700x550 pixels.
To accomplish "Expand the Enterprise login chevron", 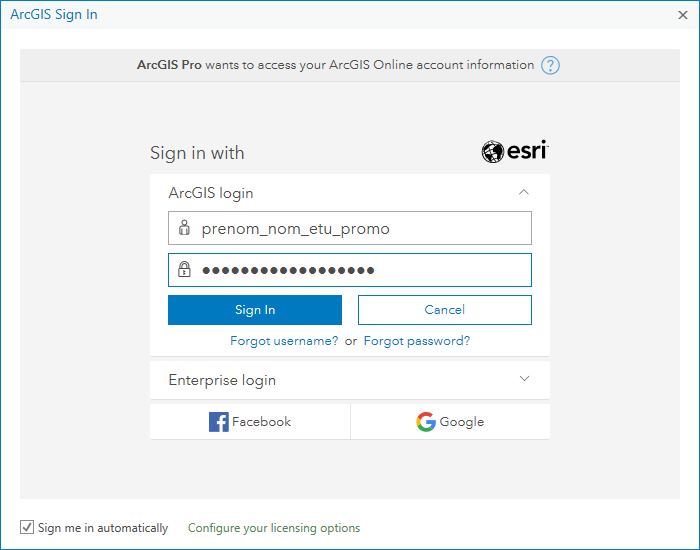I will pos(524,379).
